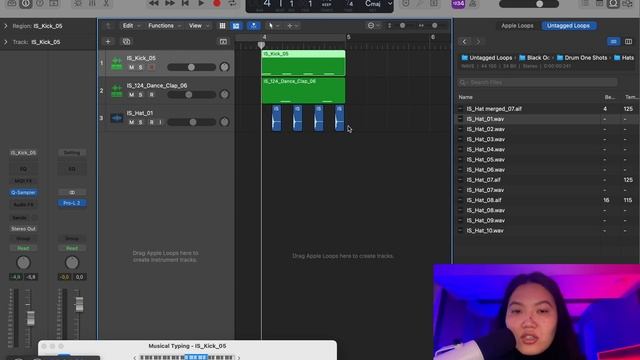Adjust the IS_Kick_05 track volume slider
Viewport: 640px width, 360px height.
coord(191,67)
